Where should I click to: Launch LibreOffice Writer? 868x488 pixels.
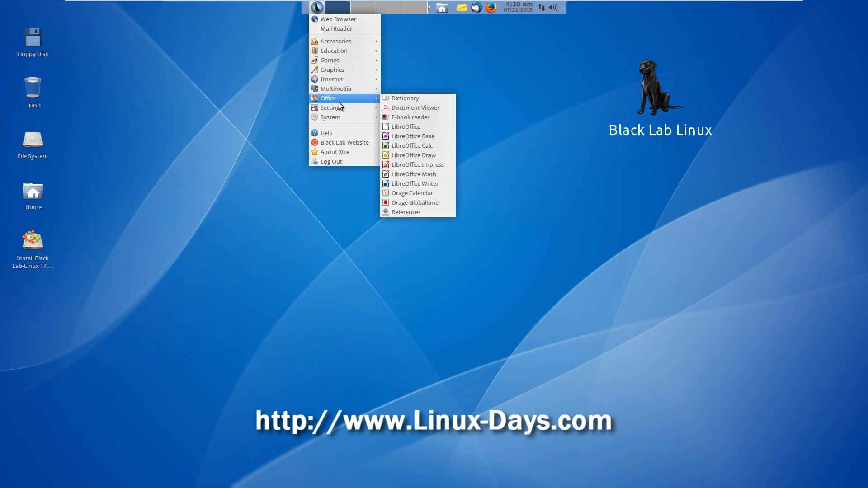click(418, 183)
